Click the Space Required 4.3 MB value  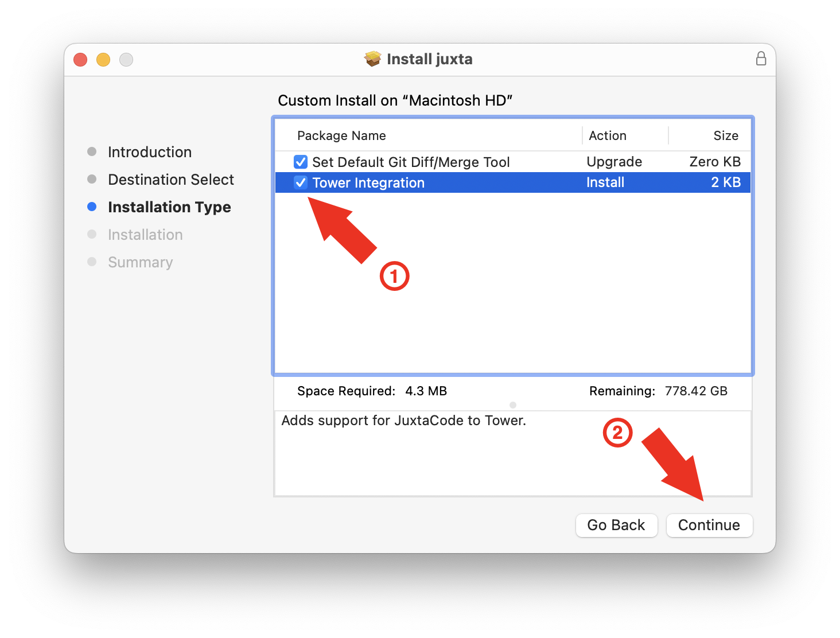[426, 391]
